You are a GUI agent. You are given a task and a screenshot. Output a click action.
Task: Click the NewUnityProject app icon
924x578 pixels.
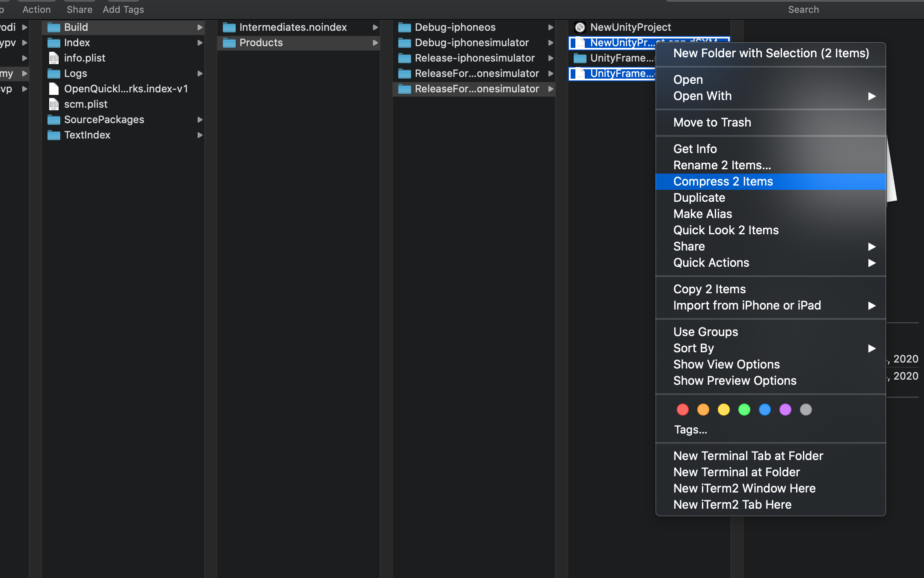pyautogui.click(x=580, y=27)
